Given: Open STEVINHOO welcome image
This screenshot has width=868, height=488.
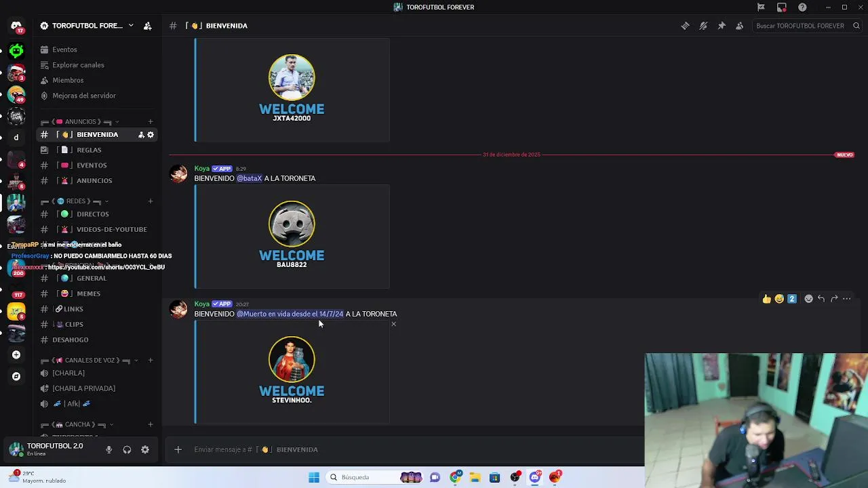Looking at the screenshot, I should (292, 373).
